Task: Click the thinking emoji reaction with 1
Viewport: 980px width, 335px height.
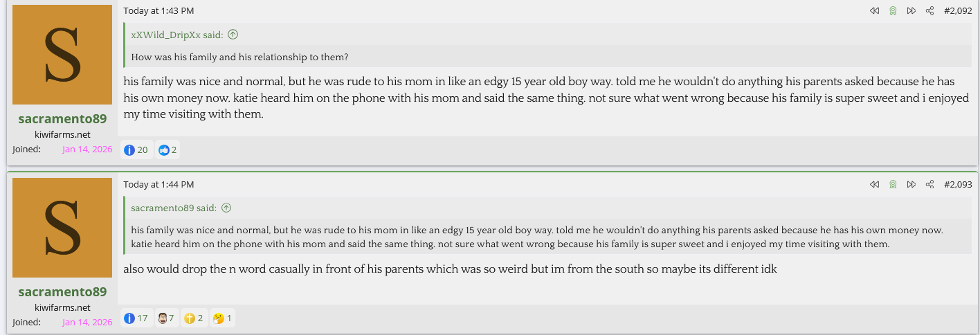Action: coord(222,318)
